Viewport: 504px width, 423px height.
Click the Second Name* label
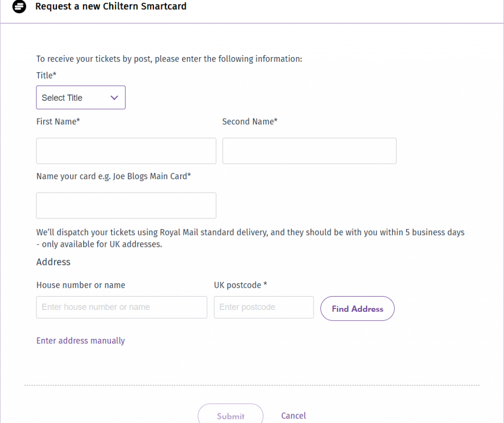pos(250,121)
